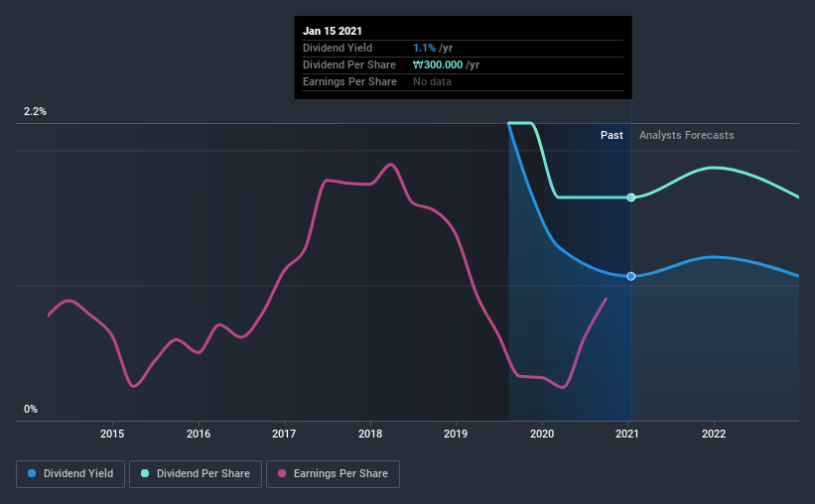Viewport: 815px width, 504px height.
Task: Click the 2022 x-axis label
Action: pos(714,434)
